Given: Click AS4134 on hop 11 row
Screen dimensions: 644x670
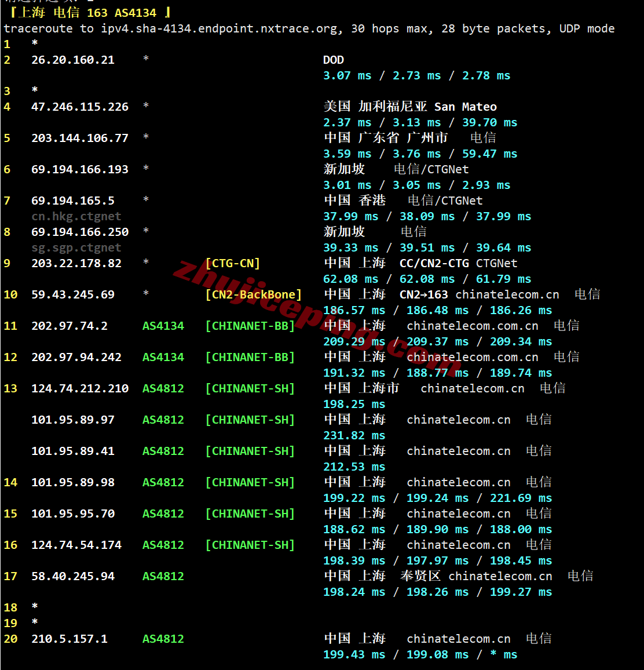Looking at the screenshot, I should click(163, 326).
